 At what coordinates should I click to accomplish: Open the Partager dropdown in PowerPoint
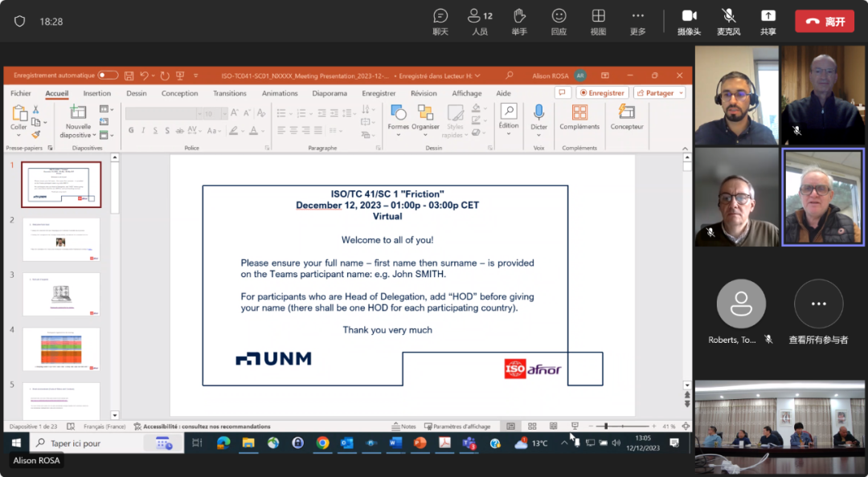(x=659, y=93)
